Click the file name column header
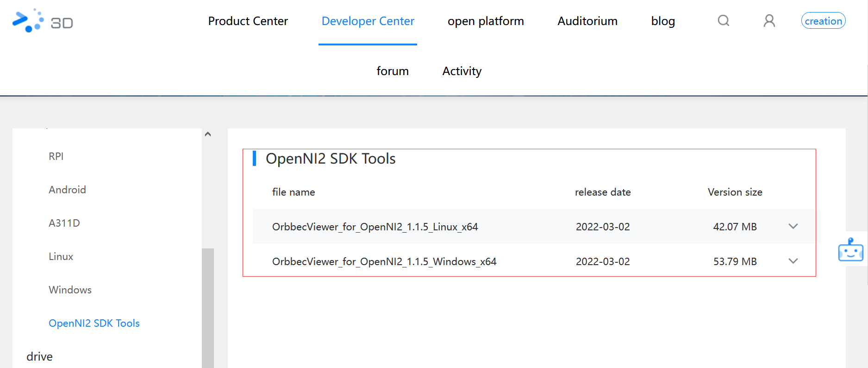This screenshot has width=868, height=368. click(x=293, y=192)
